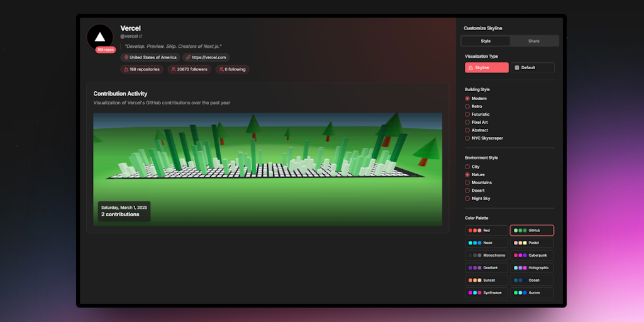Click the United States of America chip

coord(150,57)
